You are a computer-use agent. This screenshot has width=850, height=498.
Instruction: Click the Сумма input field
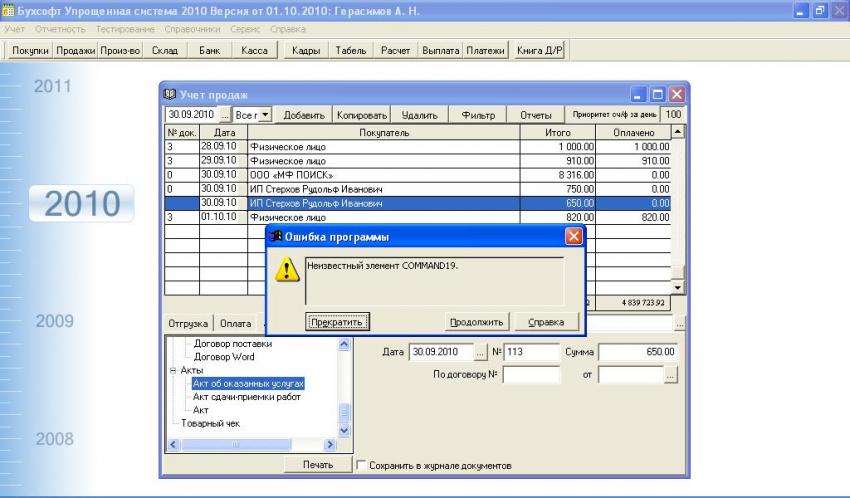[x=640, y=352]
